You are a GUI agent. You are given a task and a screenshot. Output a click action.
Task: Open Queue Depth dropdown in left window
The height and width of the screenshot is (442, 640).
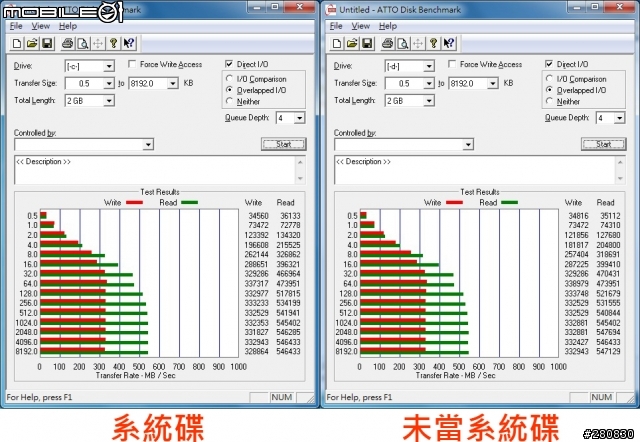[x=300, y=118]
